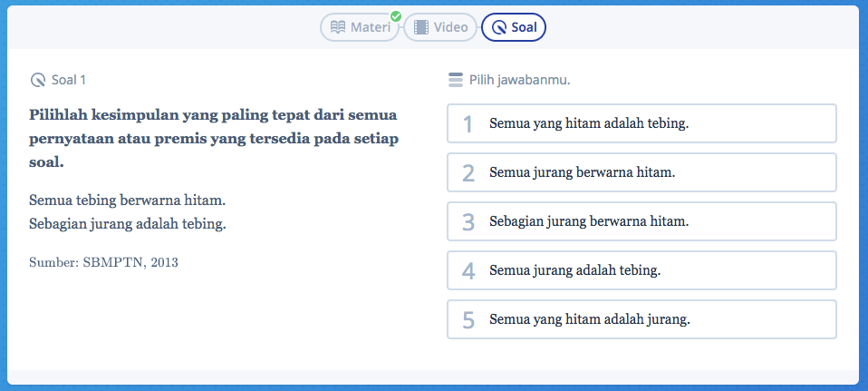Click the icon inside the Soal tab
This screenshot has height=391, width=868.
coord(498,27)
